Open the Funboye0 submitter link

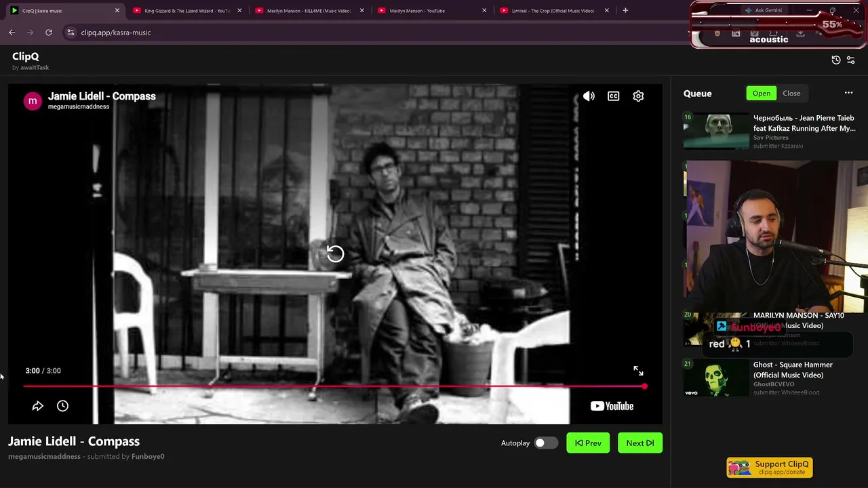pos(148,457)
